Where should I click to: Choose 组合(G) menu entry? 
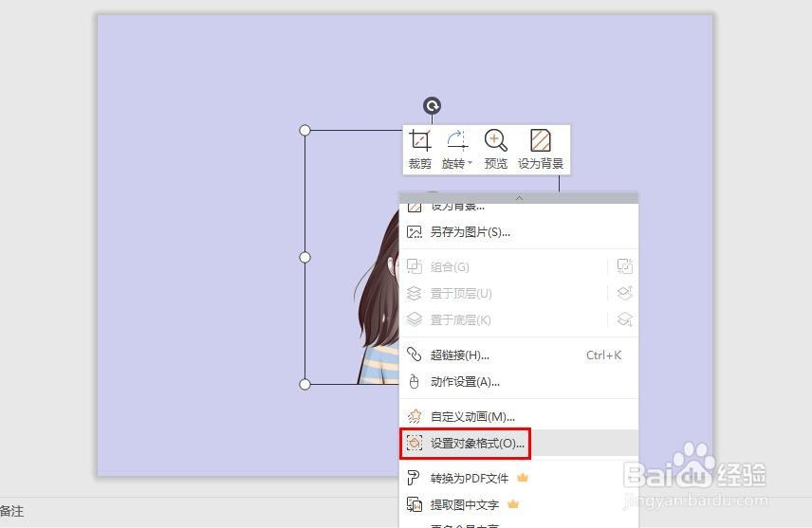pyautogui.click(x=504, y=266)
